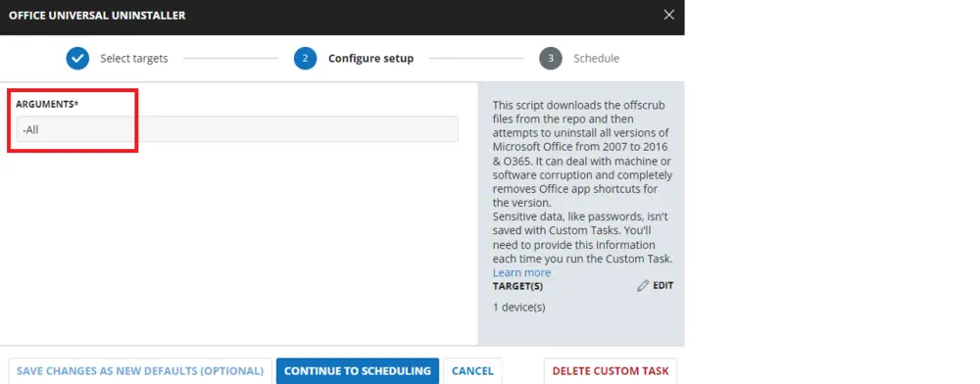The height and width of the screenshot is (384, 980).
Task: Click the step 3 circle icon
Action: (551, 58)
